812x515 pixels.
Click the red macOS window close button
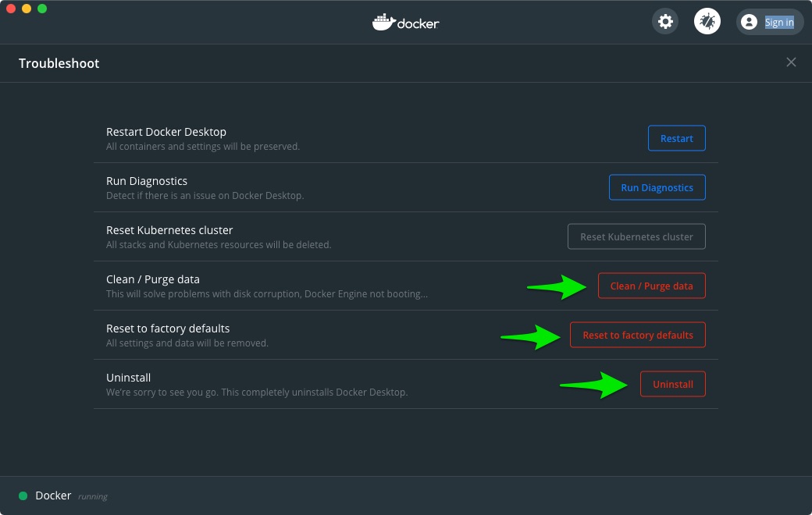click(11, 9)
